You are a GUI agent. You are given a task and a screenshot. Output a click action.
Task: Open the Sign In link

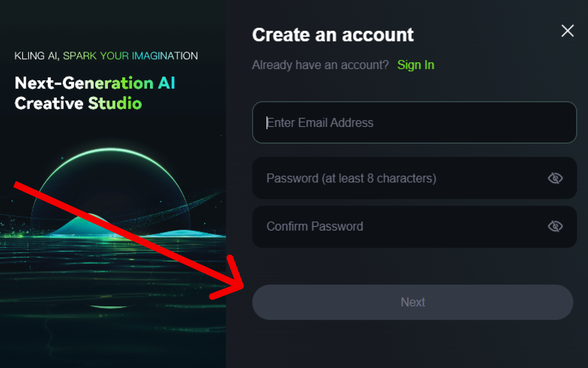tap(415, 65)
